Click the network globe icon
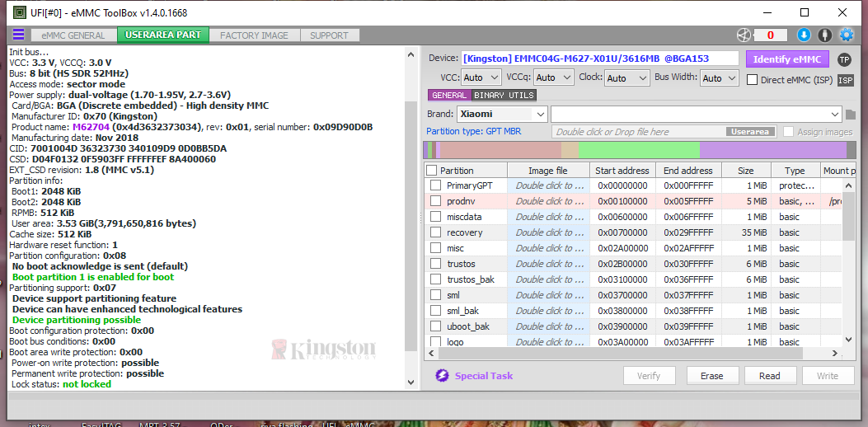 click(744, 35)
